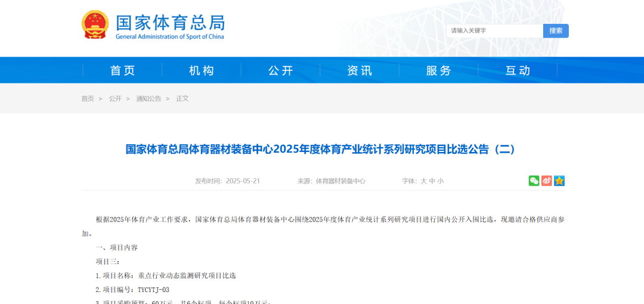Click line 重点行业动态监测研究项目比选
The width and height of the screenshot is (644, 304).
pos(187,275)
